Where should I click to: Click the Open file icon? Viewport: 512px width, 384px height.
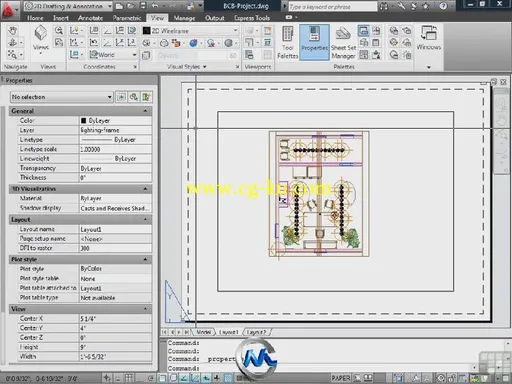click(131, 6)
